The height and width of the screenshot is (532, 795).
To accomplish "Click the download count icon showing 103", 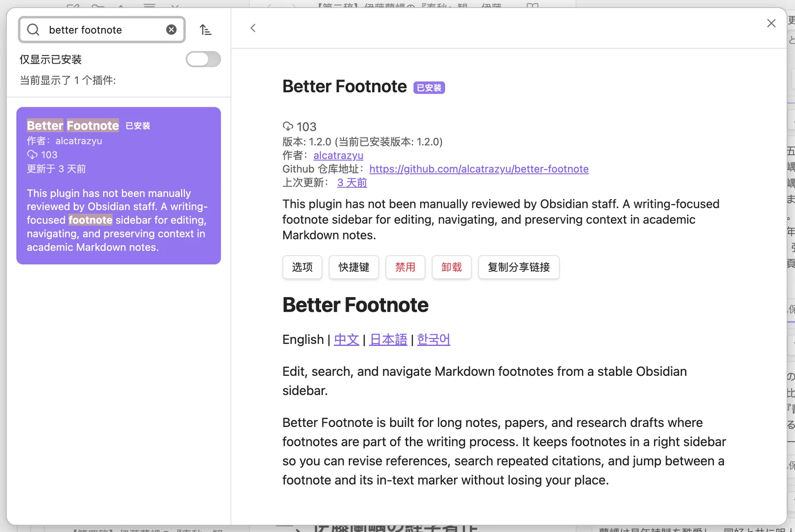I will [288, 126].
